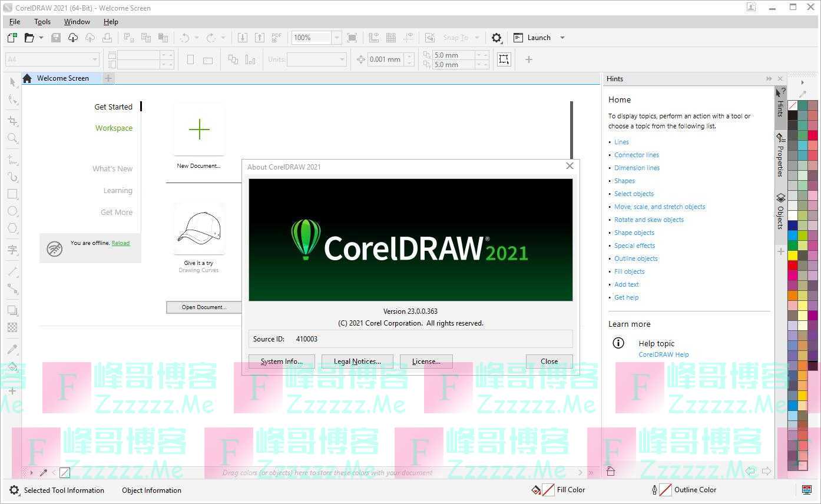The width and height of the screenshot is (821, 504).
Task: Open the Launch dropdown arrow
Action: point(562,38)
